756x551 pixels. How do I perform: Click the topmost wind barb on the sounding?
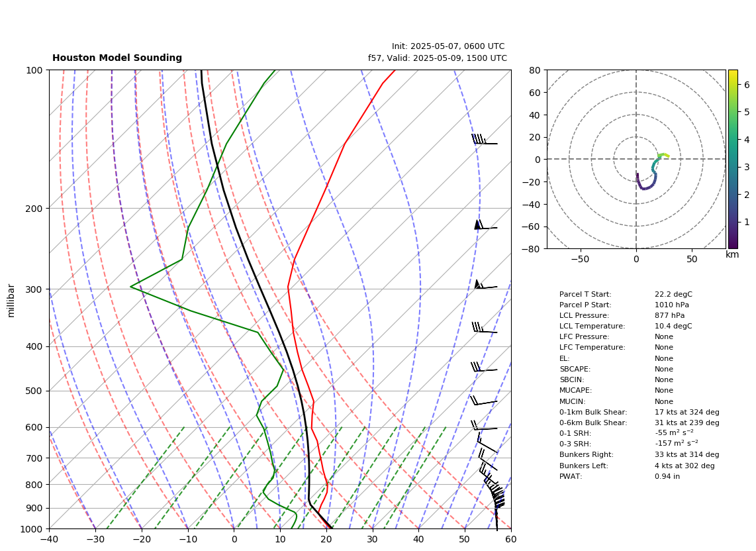click(x=484, y=140)
